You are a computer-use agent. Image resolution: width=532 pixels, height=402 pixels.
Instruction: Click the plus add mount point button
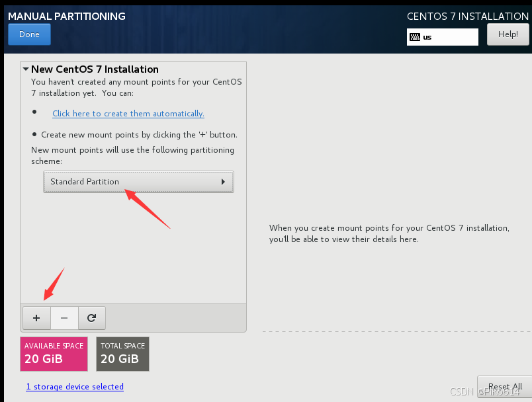pos(36,318)
